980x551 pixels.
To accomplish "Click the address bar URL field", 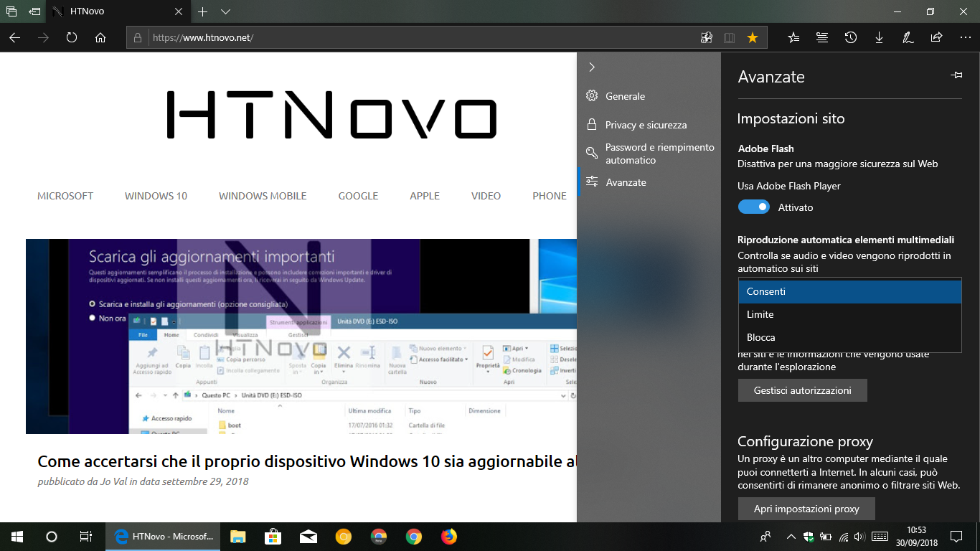I will point(423,37).
